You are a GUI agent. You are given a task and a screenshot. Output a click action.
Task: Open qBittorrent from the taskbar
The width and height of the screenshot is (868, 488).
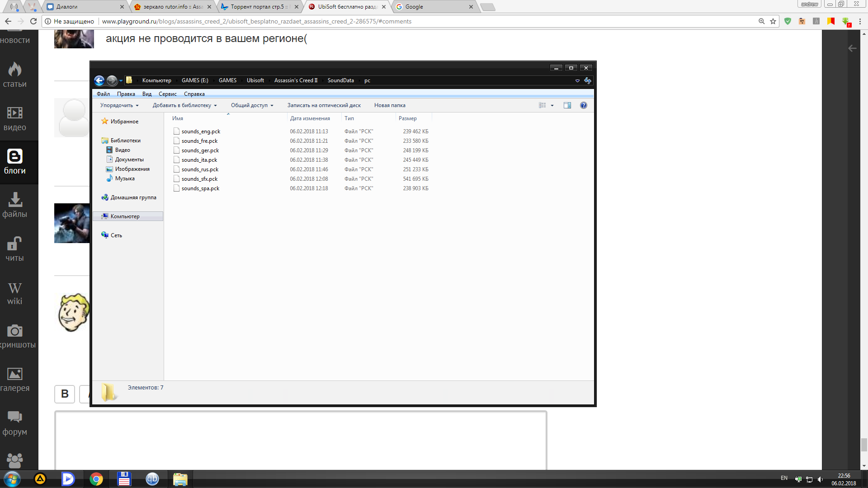[152, 479]
